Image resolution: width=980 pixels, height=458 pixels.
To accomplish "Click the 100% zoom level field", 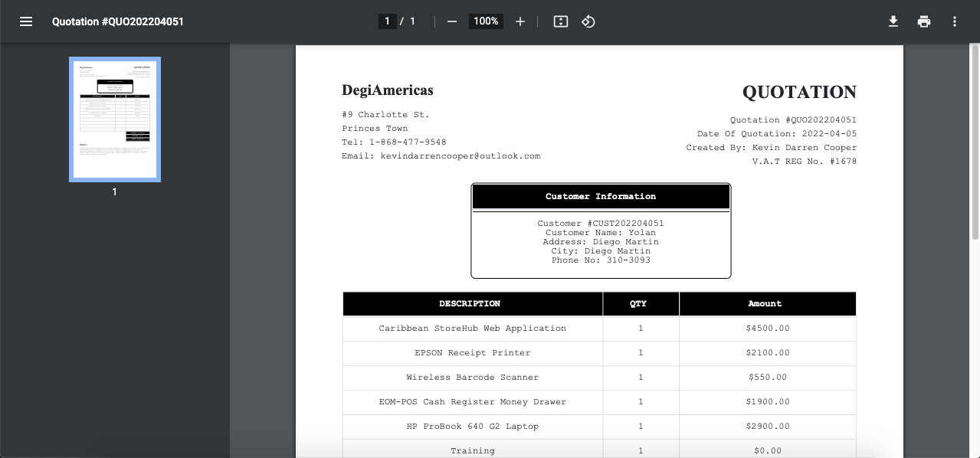I will tap(486, 21).
